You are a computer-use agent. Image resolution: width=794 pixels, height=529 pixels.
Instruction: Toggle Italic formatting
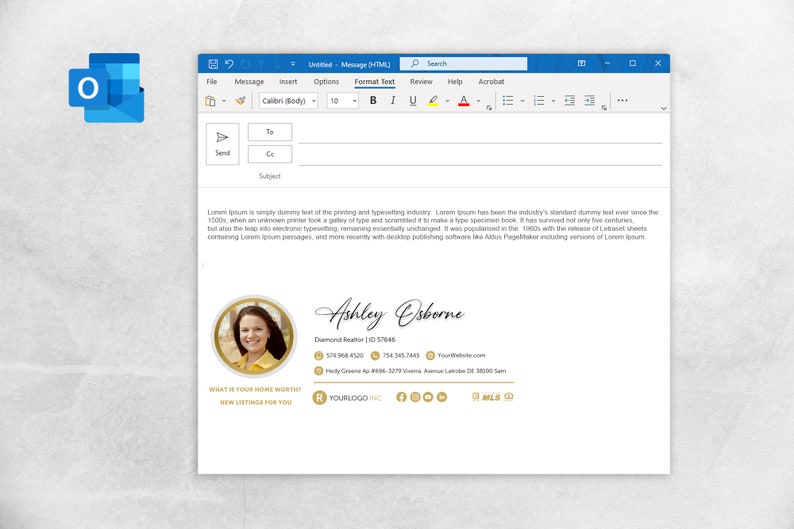[x=393, y=100]
